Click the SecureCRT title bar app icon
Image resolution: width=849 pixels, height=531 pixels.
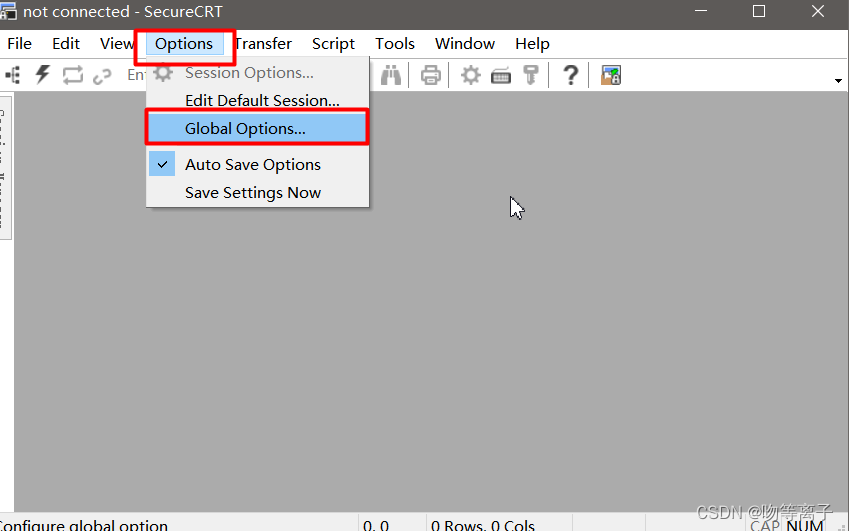[x=8, y=11]
